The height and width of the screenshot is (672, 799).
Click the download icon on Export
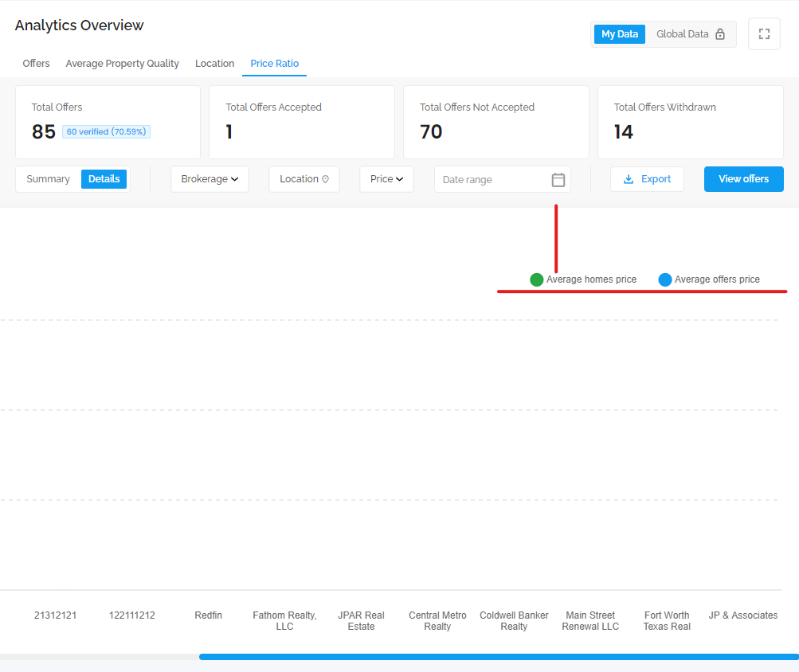tap(629, 179)
